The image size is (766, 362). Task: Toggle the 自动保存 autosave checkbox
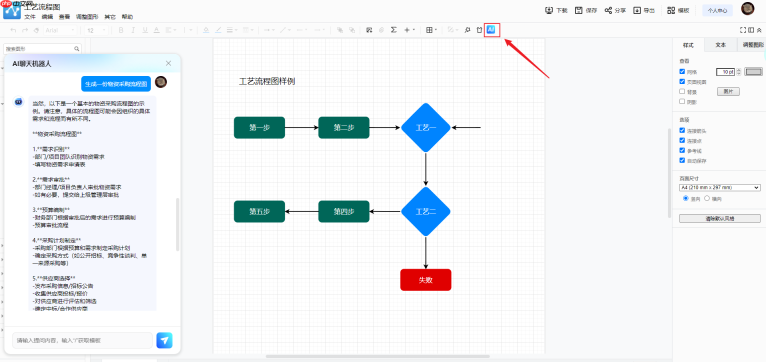(682, 160)
